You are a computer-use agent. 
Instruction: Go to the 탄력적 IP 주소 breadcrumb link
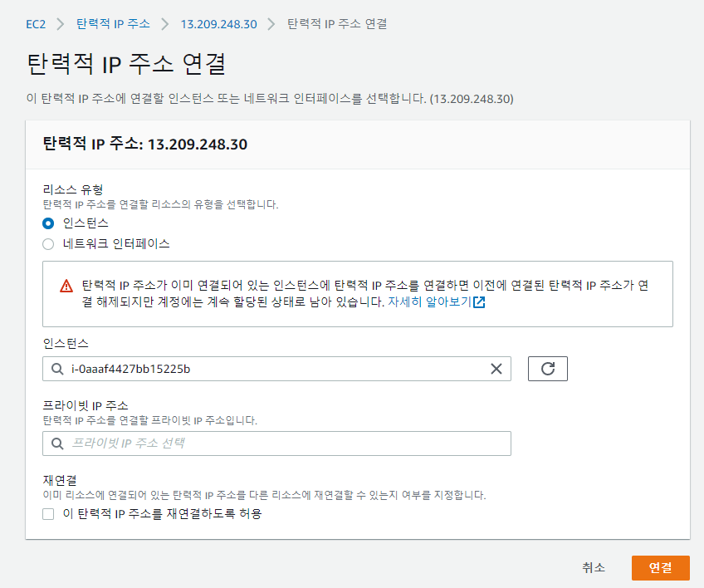(113, 24)
